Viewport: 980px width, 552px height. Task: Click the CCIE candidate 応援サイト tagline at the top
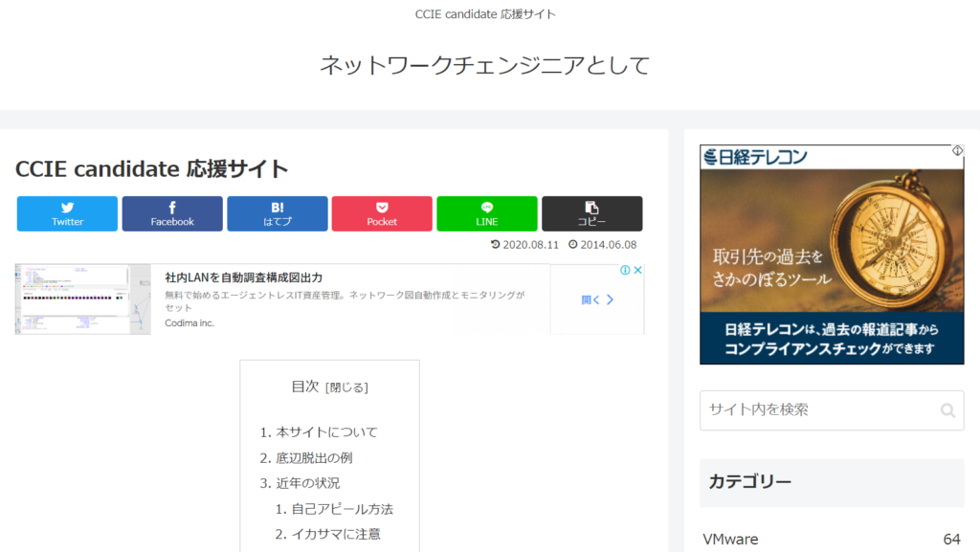coord(485,13)
